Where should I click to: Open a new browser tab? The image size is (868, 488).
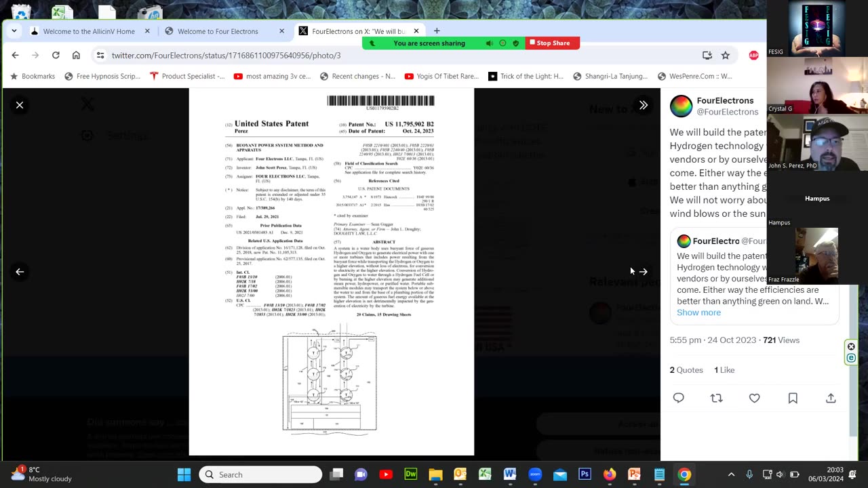[x=437, y=31]
